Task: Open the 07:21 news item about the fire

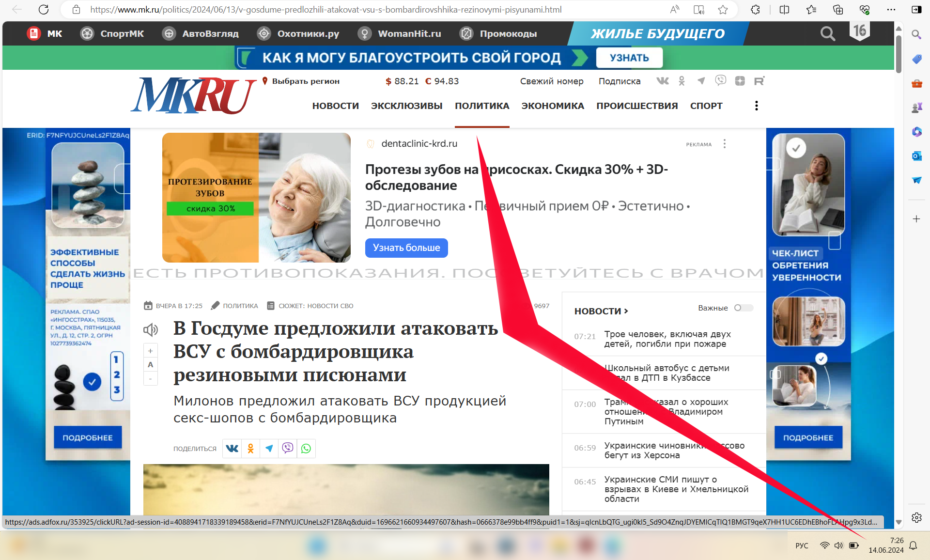Action: click(x=667, y=339)
